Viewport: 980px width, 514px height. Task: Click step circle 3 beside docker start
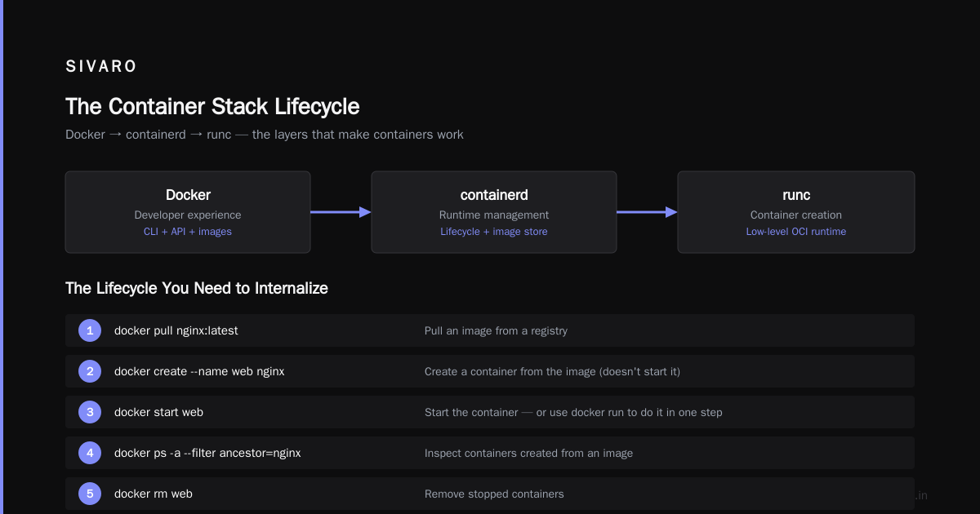90,412
